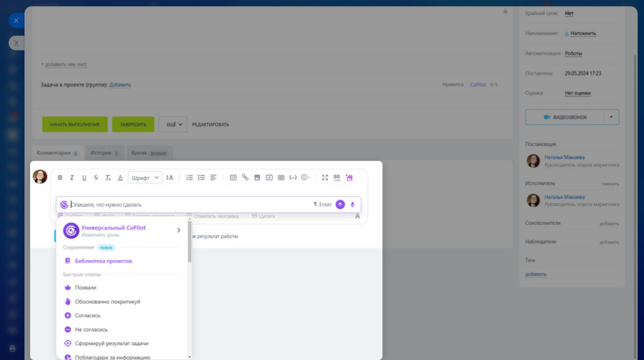644x360 pixels.
Task: Click РЕДАКТИРОВАТЬ
Action: click(x=210, y=125)
